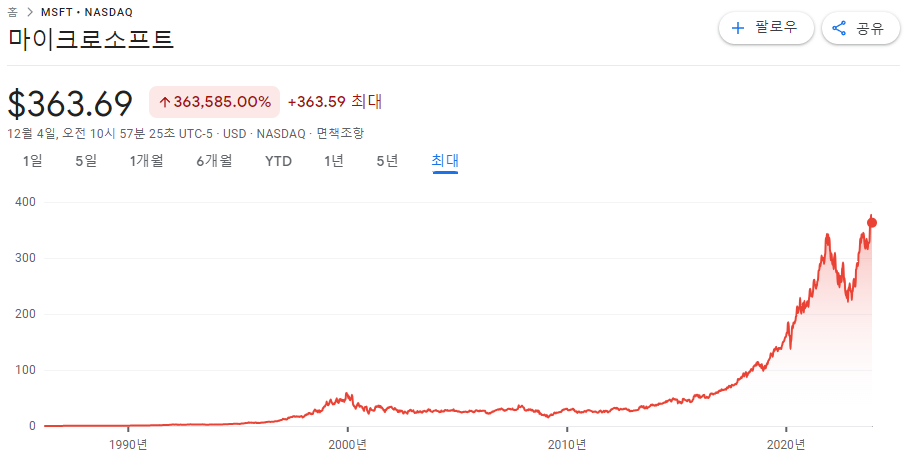Click the plus icon on 팔로우
Screen dimensions: 912x458
(x=738, y=28)
